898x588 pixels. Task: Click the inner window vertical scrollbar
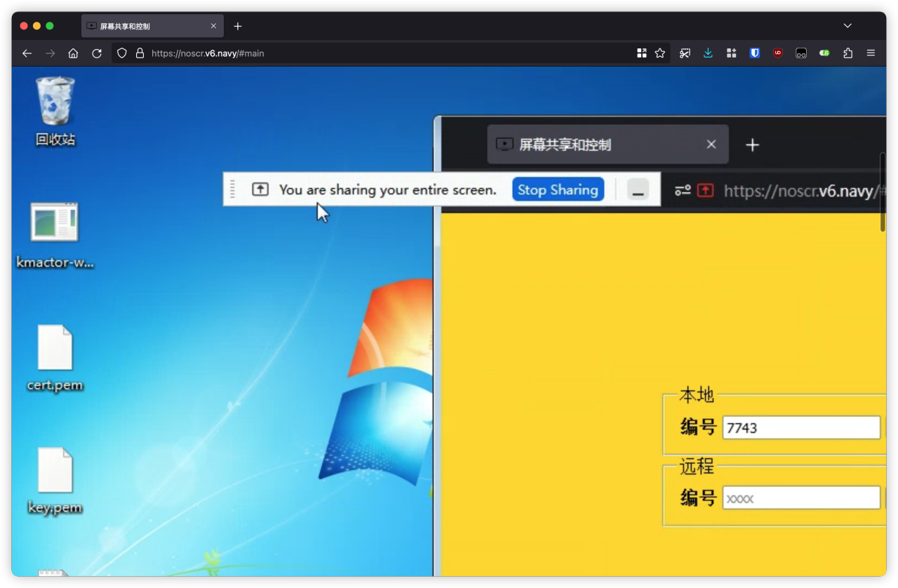pos(883,192)
